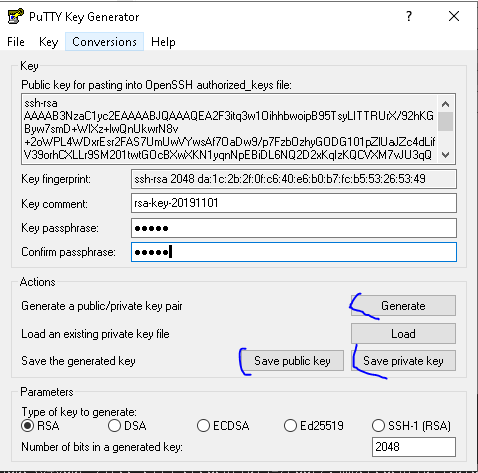
Task: Click the Load button
Action: 403,334
